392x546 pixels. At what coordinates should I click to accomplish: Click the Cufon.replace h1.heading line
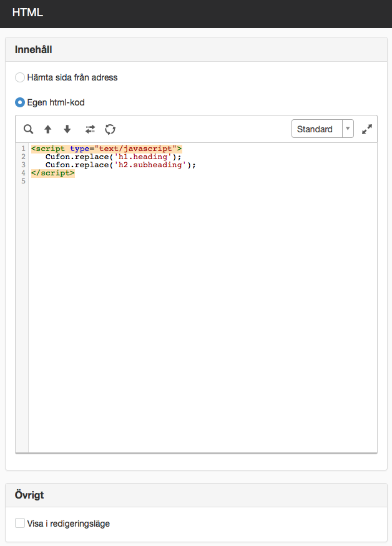tap(113, 157)
